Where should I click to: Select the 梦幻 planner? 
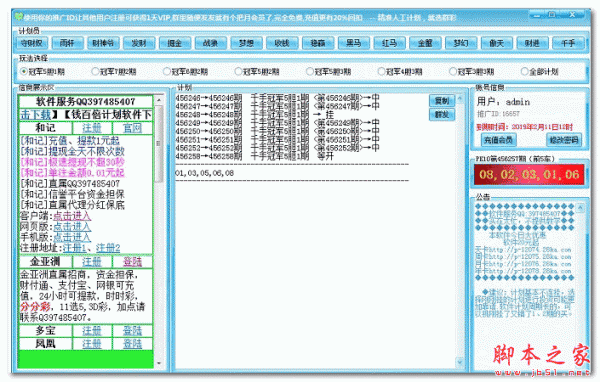[461, 43]
